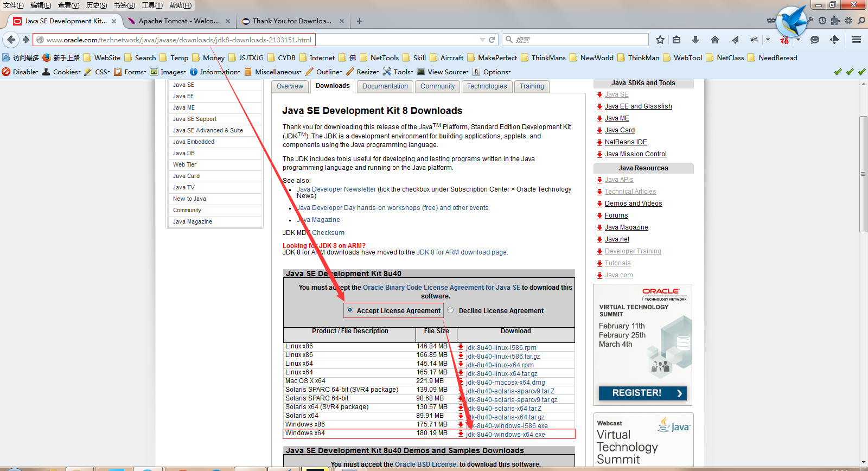Open the hamburger menu

(x=857, y=40)
